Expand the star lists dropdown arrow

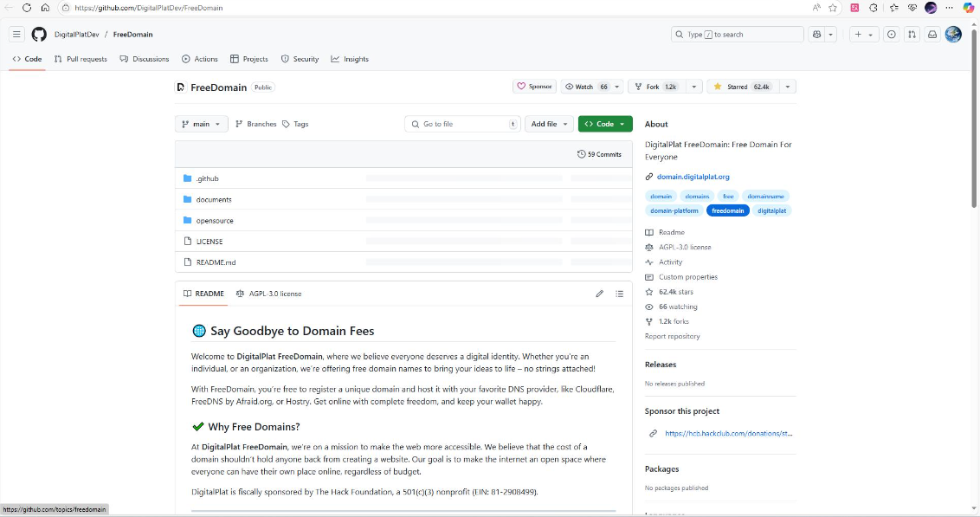(788, 87)
